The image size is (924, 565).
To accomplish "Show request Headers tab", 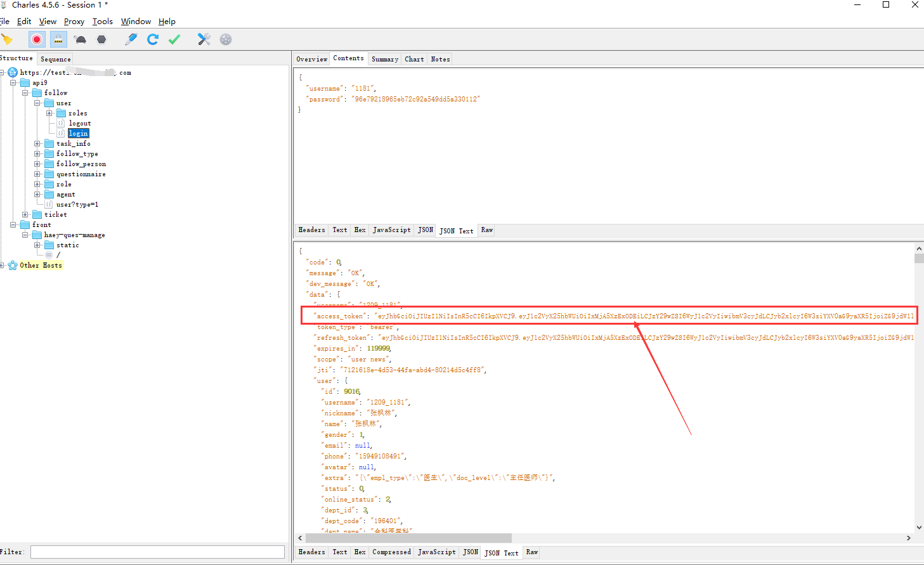I will 311,230.
